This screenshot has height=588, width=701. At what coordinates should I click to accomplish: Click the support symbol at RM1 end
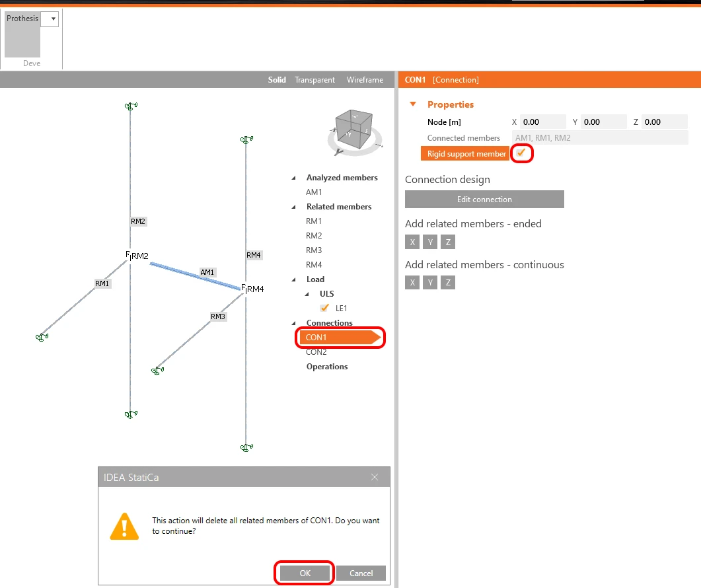(42, 337)
